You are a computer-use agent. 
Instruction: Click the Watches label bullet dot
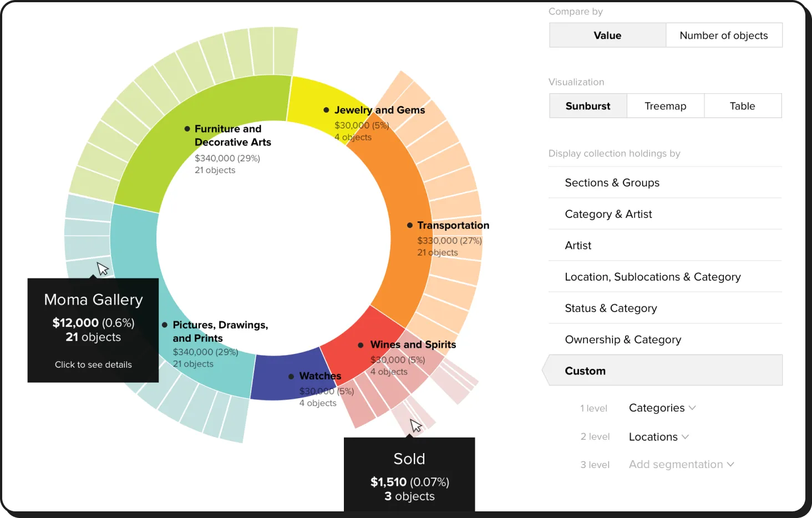click(x=291, y=377)
